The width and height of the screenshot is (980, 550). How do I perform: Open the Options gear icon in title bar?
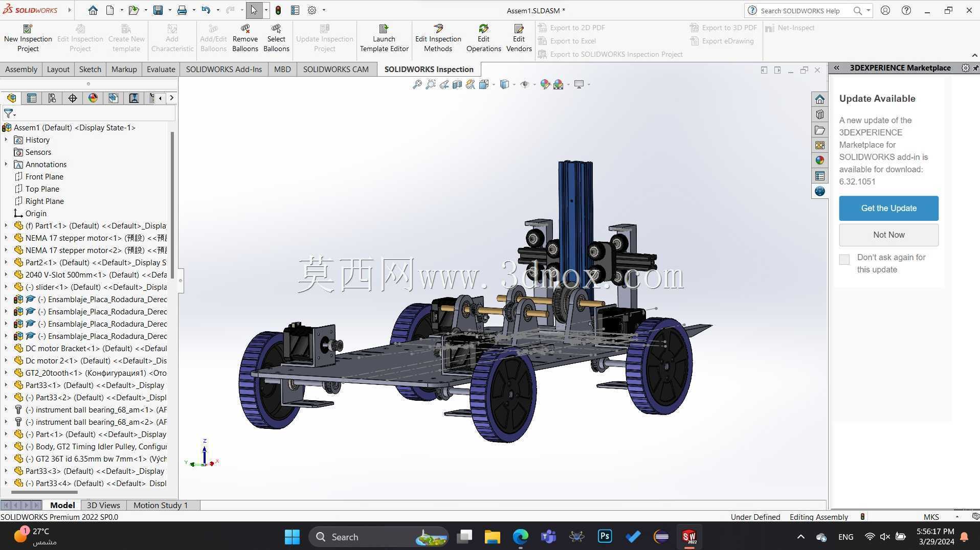[312, 10]
